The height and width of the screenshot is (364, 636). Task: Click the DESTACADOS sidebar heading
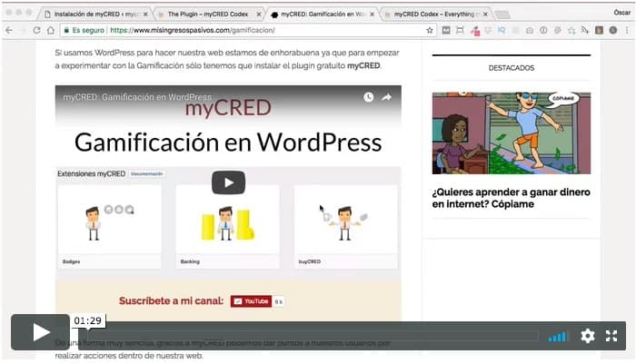tap(511, 68)
